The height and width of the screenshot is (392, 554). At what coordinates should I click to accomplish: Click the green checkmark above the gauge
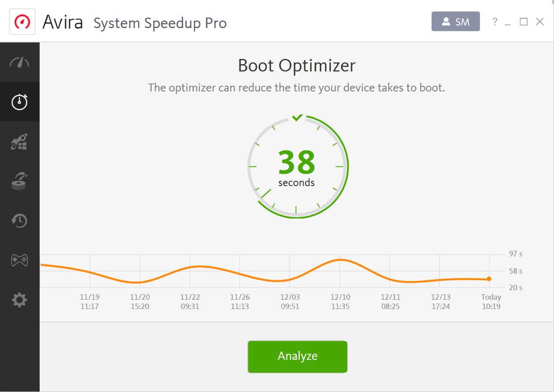[297, 117]
